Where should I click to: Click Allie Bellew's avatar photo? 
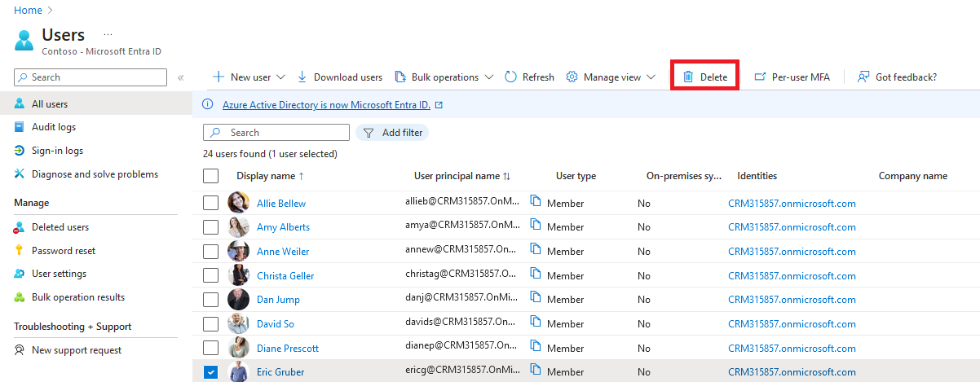coord(238,203)
